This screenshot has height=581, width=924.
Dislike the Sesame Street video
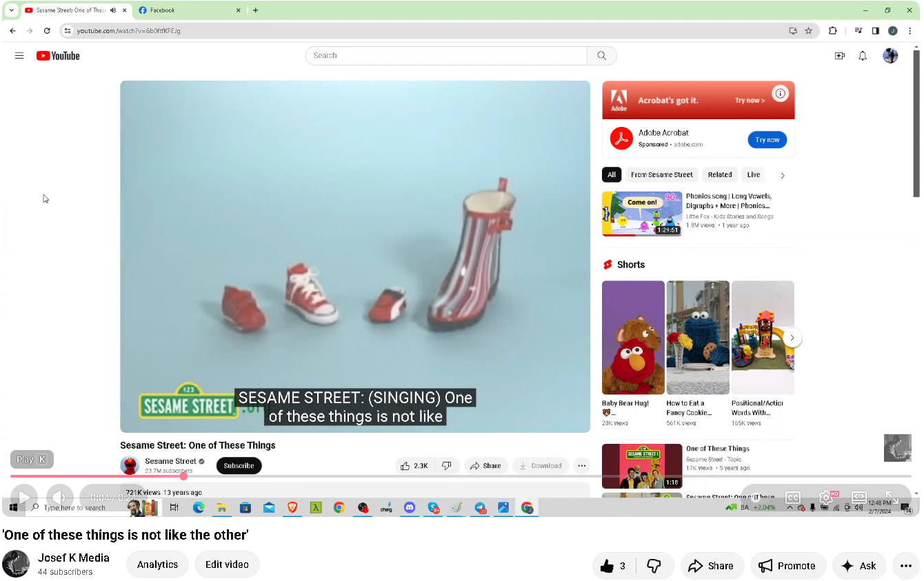coord(447,466)
